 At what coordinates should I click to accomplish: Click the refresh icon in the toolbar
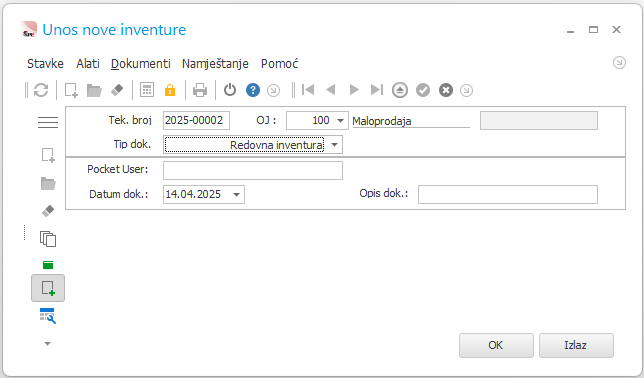point(41,90)
